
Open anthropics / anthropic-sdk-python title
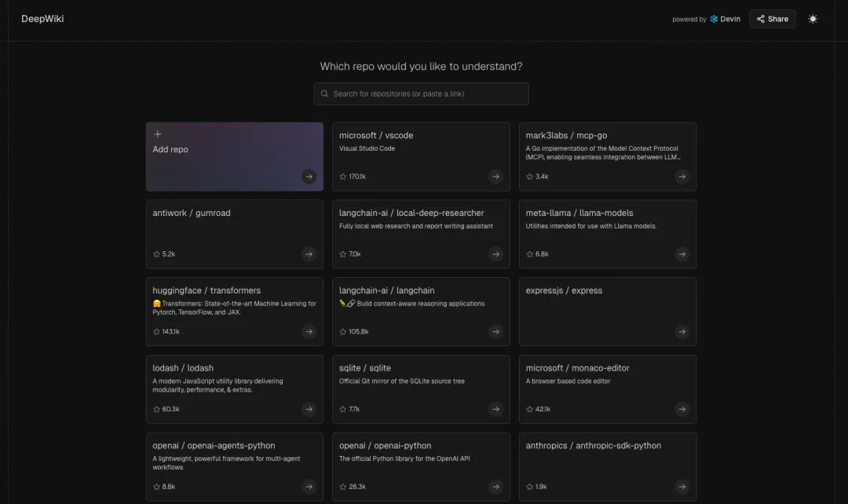click(x=594, y=445)
